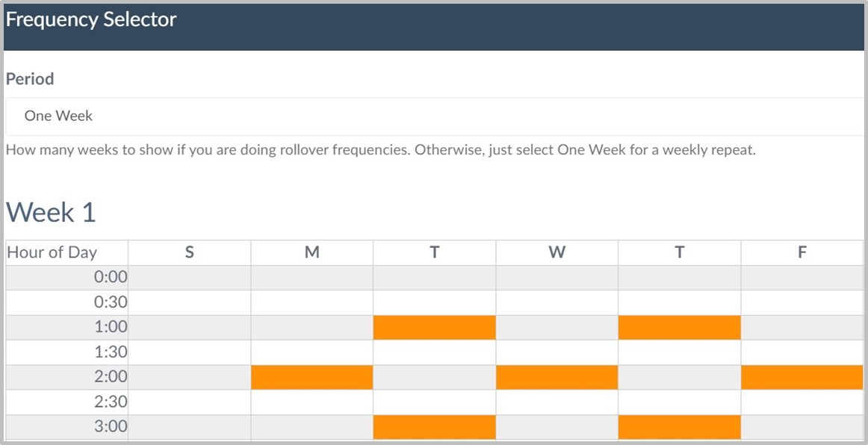The image size is (868, 445).
Task: Select the Friday 1:30 empty cell
Action: click(802, 352)
